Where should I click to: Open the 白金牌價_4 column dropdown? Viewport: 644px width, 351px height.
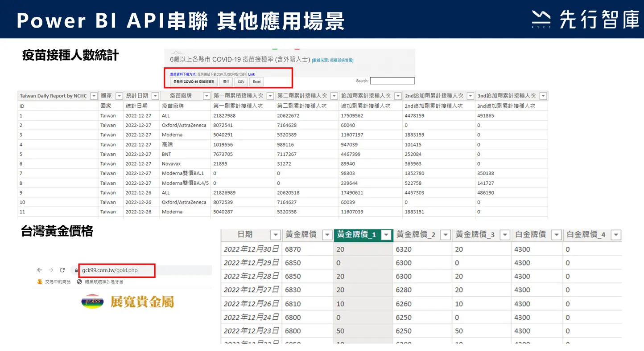(616, 235)
